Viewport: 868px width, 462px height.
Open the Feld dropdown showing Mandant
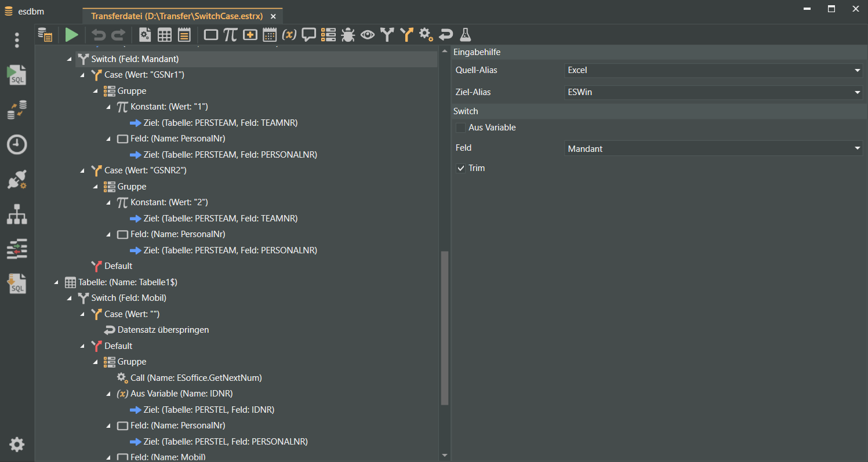[x=714, y=148]
